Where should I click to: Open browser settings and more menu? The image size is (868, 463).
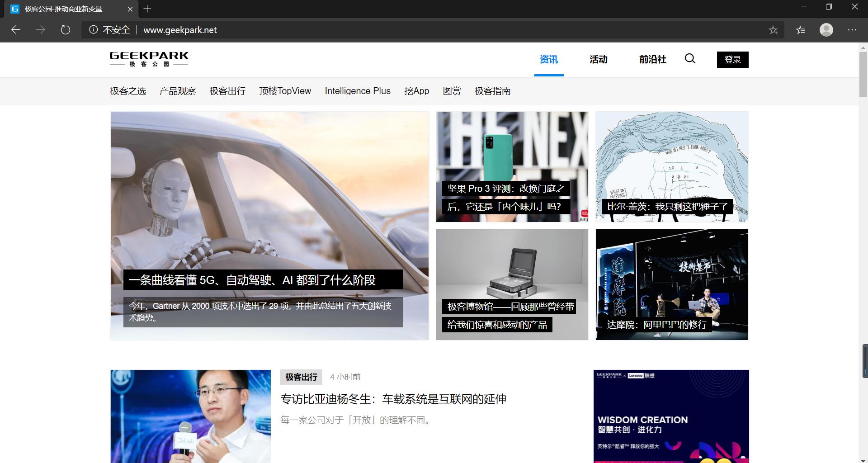852,30
